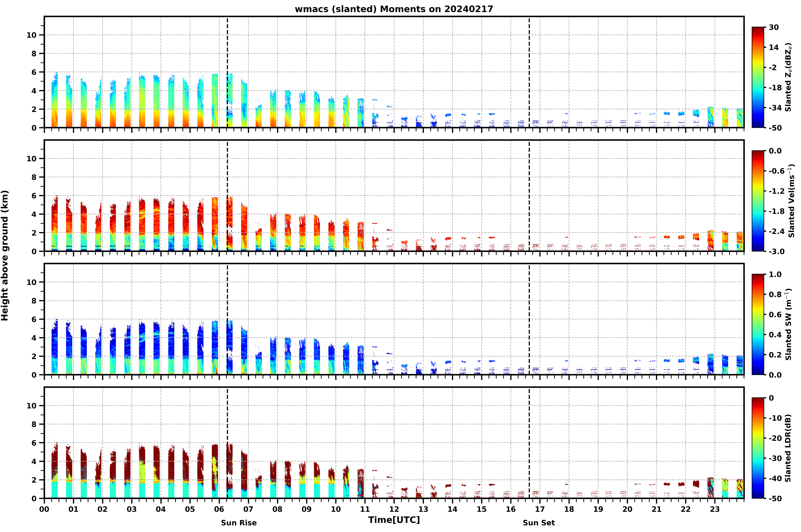Click the Slanted Vel colorbar
The width and height of the screenshot is (801, 532).
click(758, 201)
